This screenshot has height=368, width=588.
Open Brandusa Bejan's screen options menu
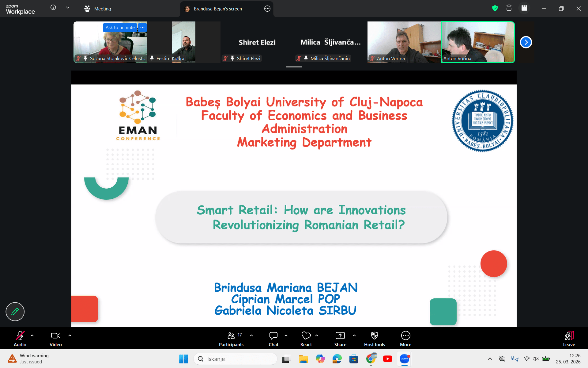tap(267, 9)
